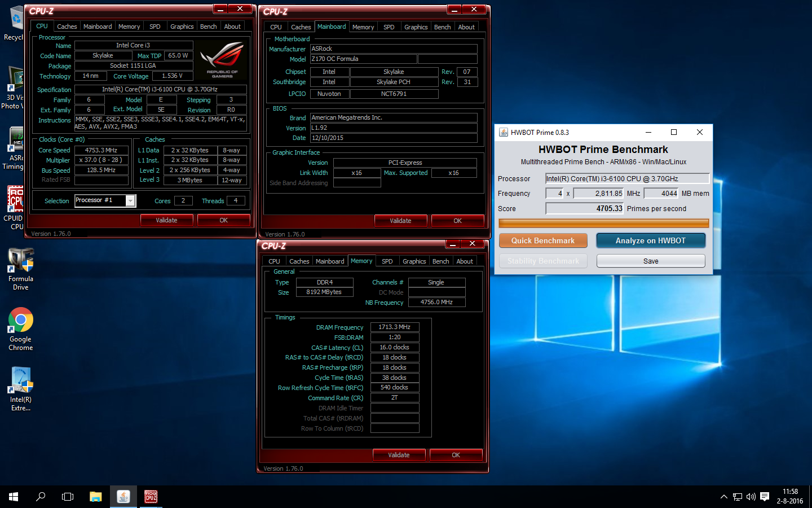Click the Row Refresh 540 clocks value
This screenshot has height=508, width=812.
coord(395,387)
